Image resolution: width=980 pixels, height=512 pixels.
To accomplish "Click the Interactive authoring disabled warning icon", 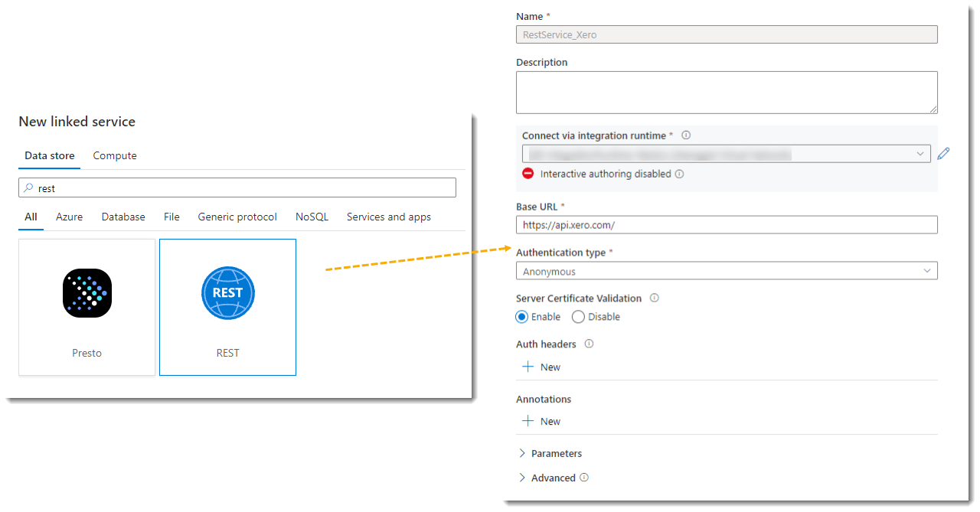I will pos(527,173).
